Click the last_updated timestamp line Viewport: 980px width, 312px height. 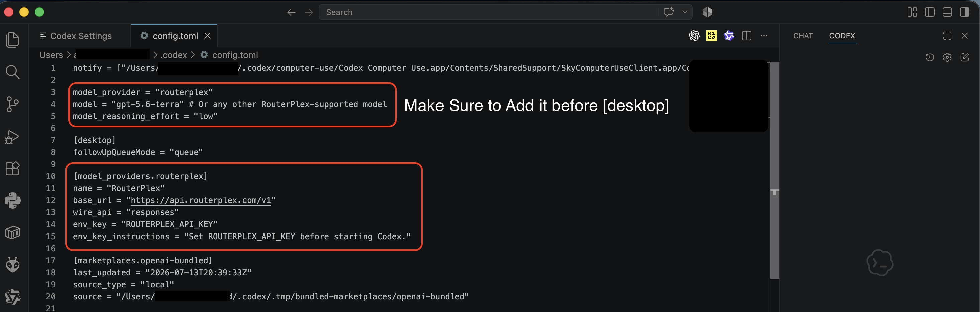162,273
